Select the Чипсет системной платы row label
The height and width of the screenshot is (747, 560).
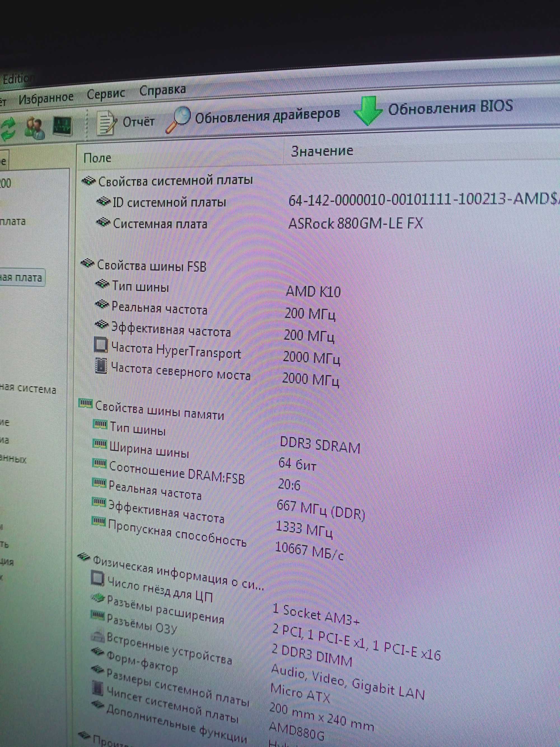tap(172, 704)
